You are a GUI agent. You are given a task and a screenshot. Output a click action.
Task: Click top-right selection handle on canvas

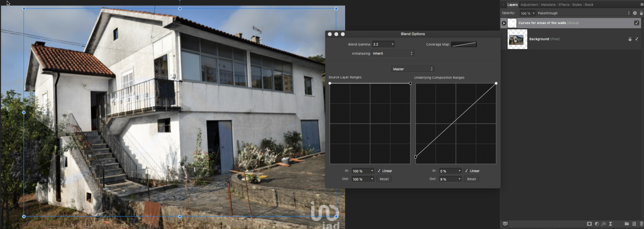336,9
